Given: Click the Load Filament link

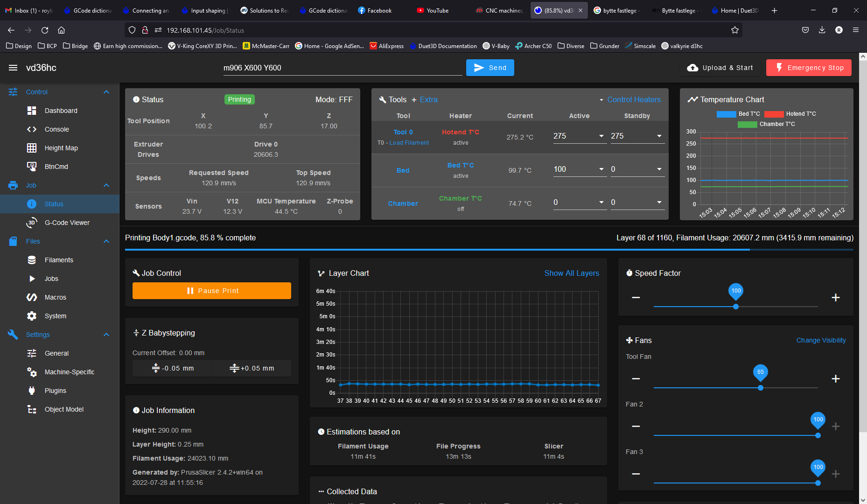Looking at the screenshot, I should coord(409,143).
